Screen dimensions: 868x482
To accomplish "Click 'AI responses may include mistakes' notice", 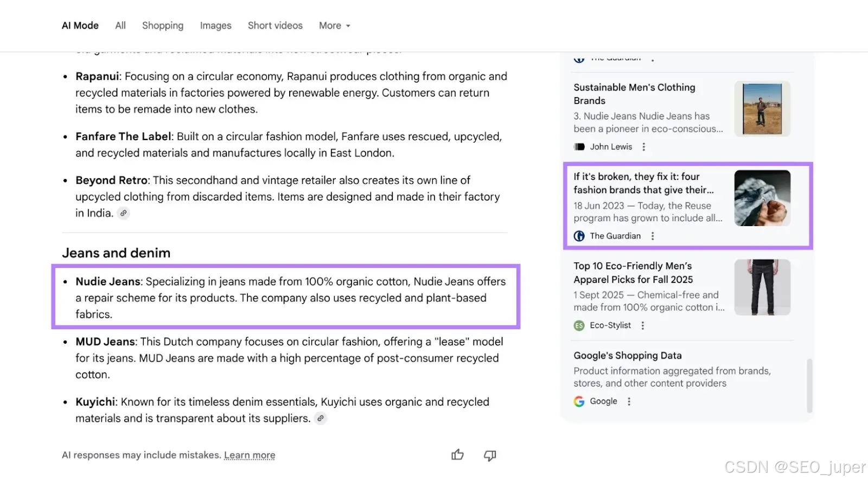I will pyautogui.click(x=142, y=455).
